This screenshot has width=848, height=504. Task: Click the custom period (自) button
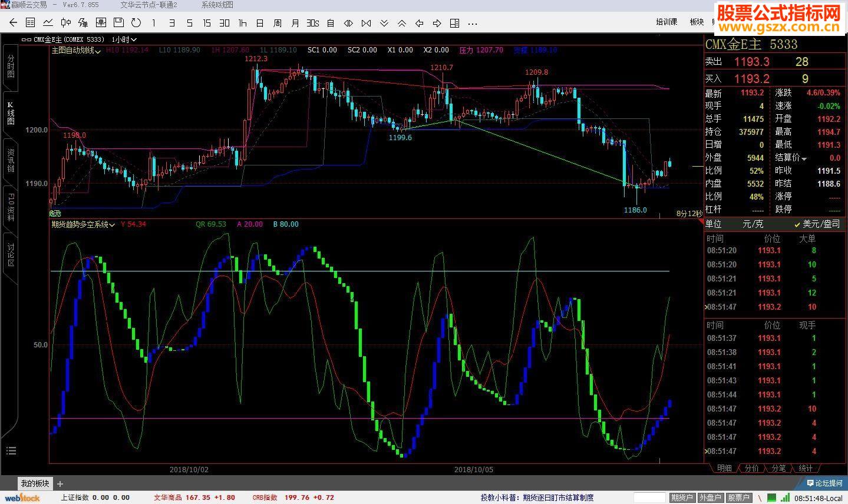tap(331, 23)
